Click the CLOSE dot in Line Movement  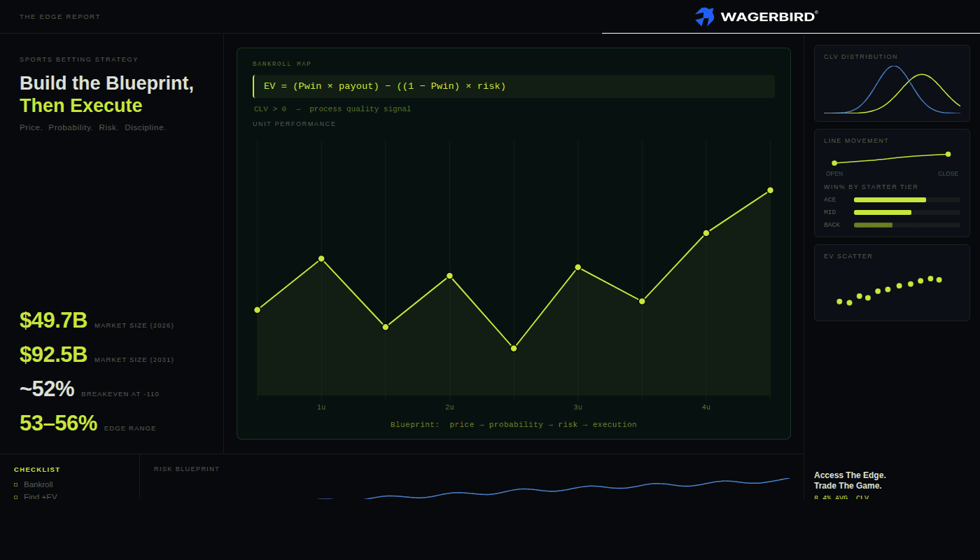948,154
